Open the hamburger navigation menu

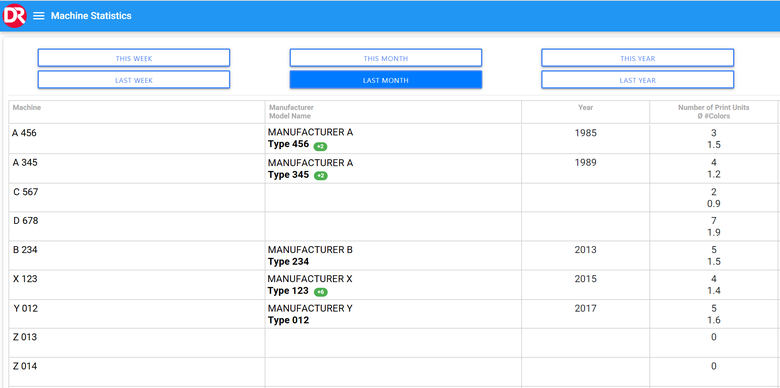coord(39,16)
